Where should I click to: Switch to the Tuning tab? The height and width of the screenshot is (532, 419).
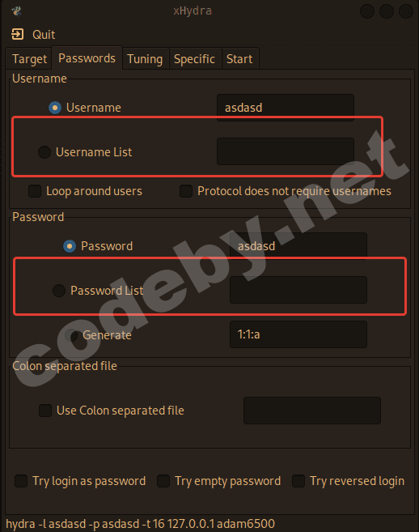(x=145, y=59)
